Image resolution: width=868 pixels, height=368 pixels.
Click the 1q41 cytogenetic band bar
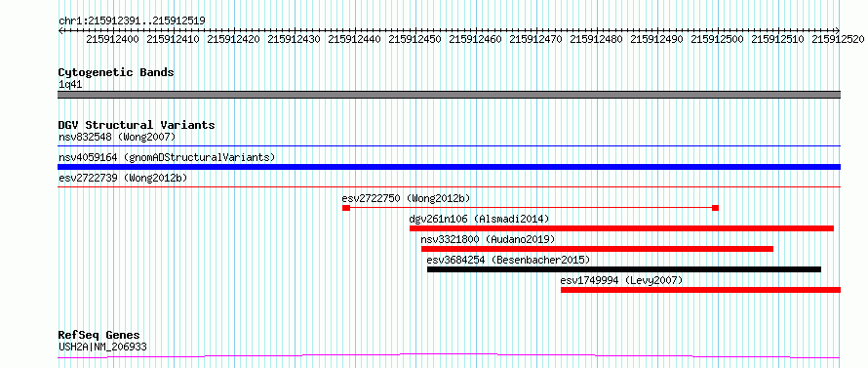[449, 95]
